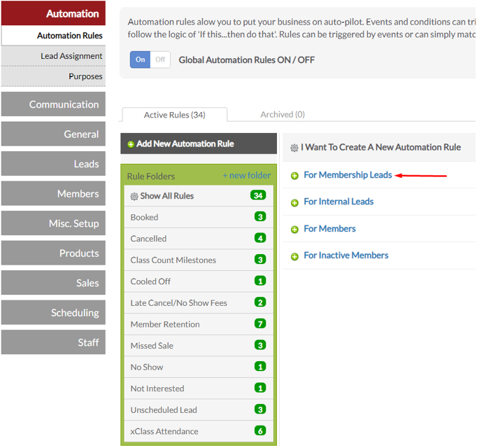477x448 pixels.
Task: Click the count badge on xClass Attendance folder
Action: (260, 430)
